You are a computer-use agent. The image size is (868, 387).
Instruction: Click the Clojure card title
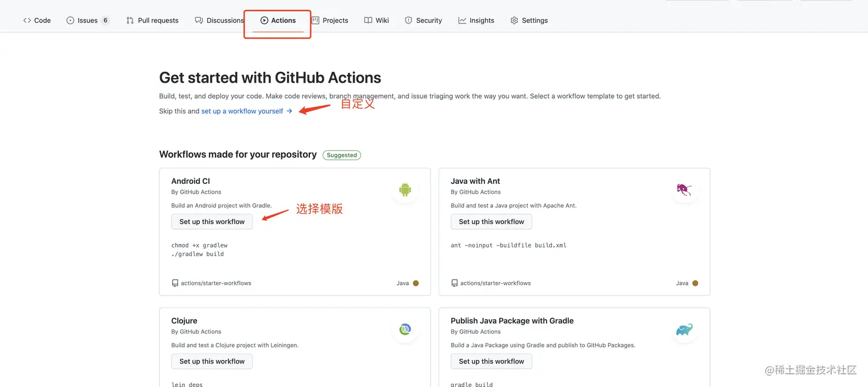coord(184,320)
